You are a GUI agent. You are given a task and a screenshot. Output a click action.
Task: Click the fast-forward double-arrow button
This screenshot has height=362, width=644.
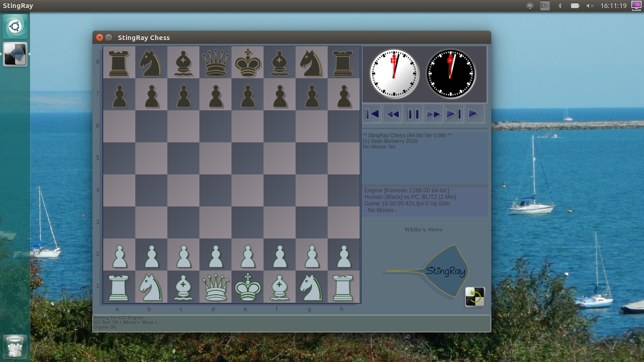coord(433,114)
